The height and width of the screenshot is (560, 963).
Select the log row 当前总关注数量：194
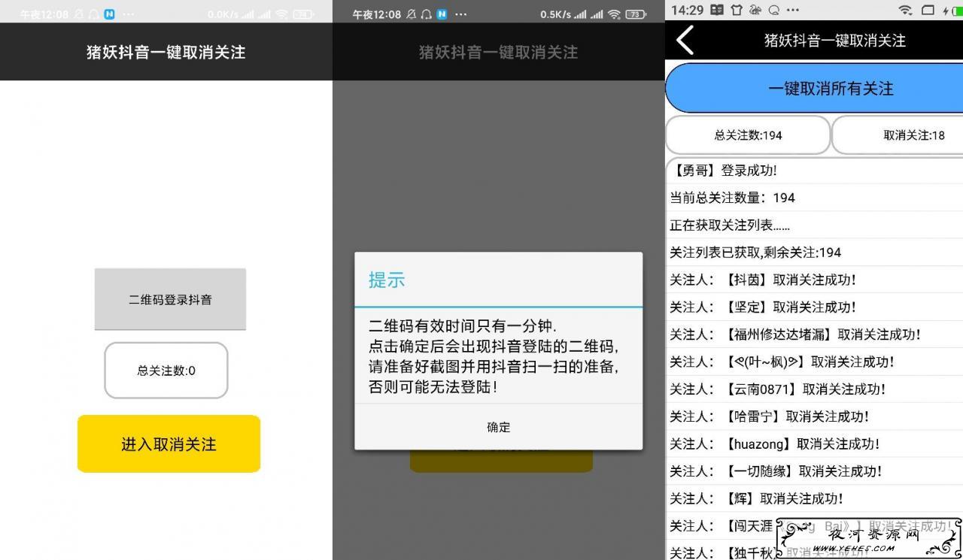815,198
